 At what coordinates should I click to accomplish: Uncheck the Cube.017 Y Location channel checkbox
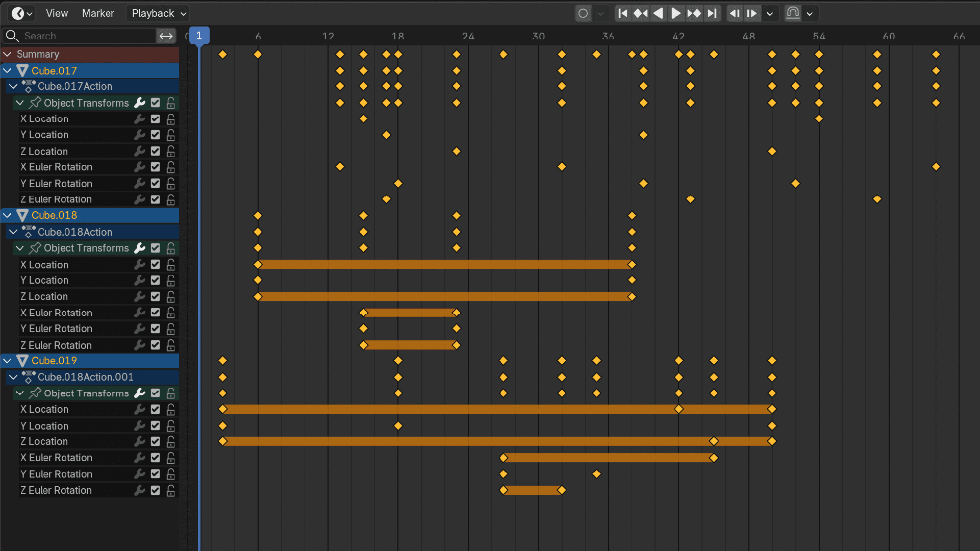[x=156, y=135]
